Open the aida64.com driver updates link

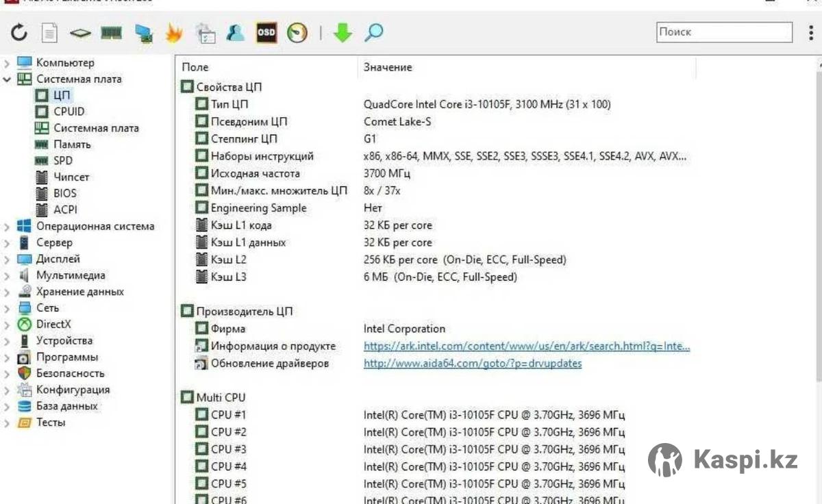pyautogui.click(x=472, y=364)
